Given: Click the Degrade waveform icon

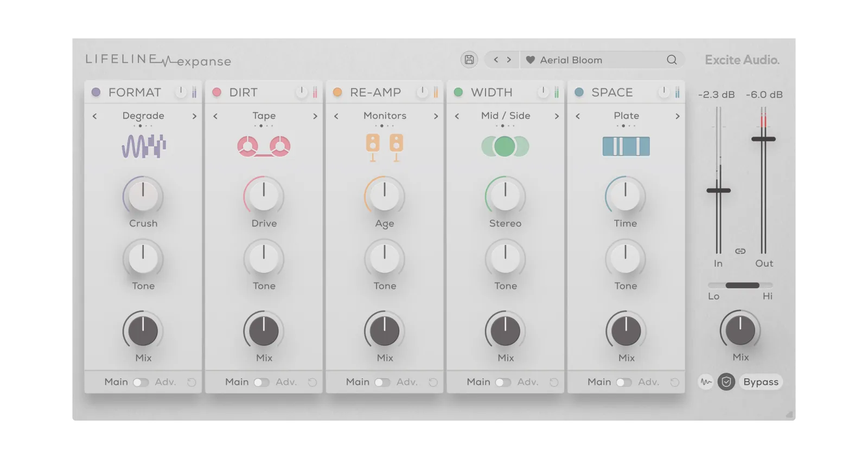Looking at the screenshot, I should 144,146.
